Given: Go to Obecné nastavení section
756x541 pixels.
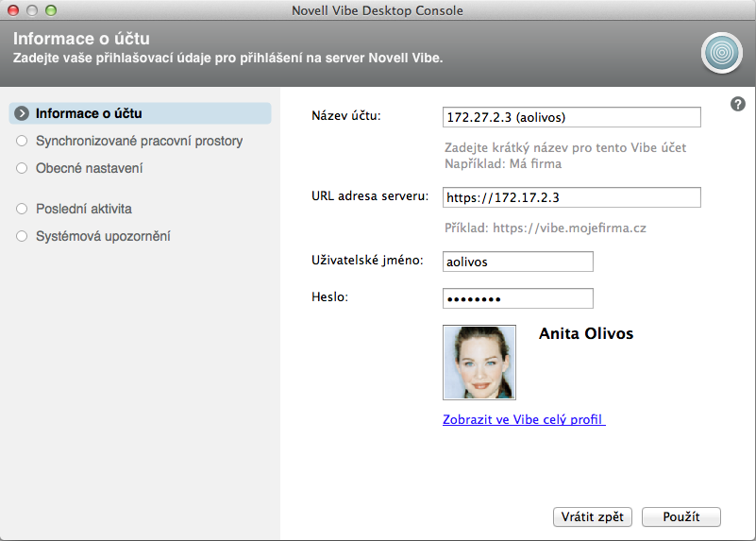Looking at the screenshot, I should [90, 168].
